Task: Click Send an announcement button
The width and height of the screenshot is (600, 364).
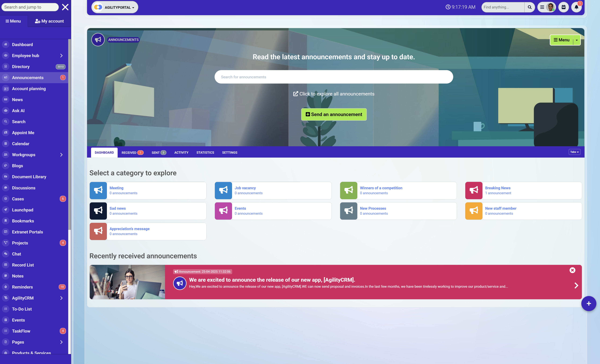Action: (334, 114)
